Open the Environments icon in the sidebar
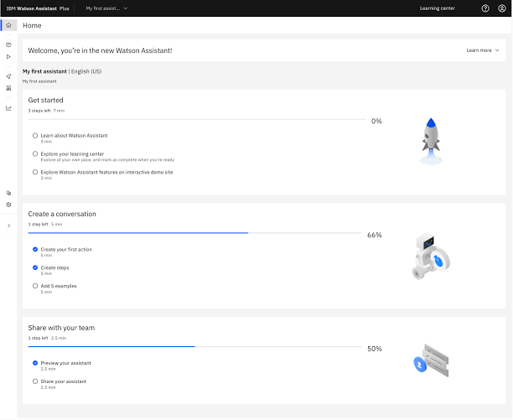513x420 pixels. (8, 87)
